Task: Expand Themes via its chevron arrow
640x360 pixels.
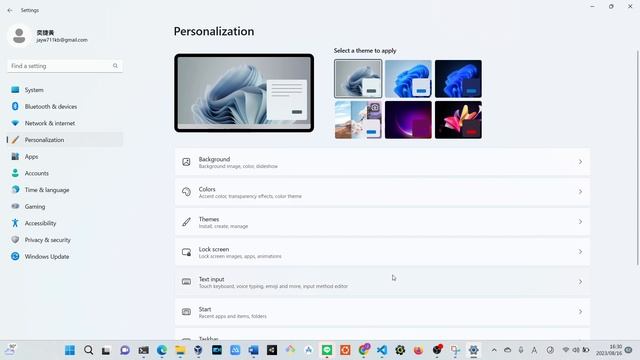Action: (x=580, y=222)
